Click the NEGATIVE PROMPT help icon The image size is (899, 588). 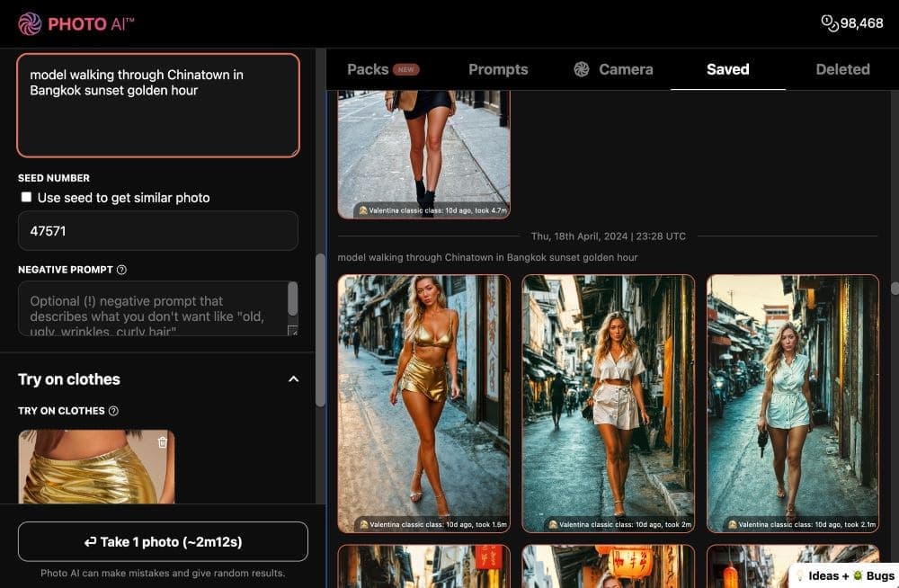[122, 269]
